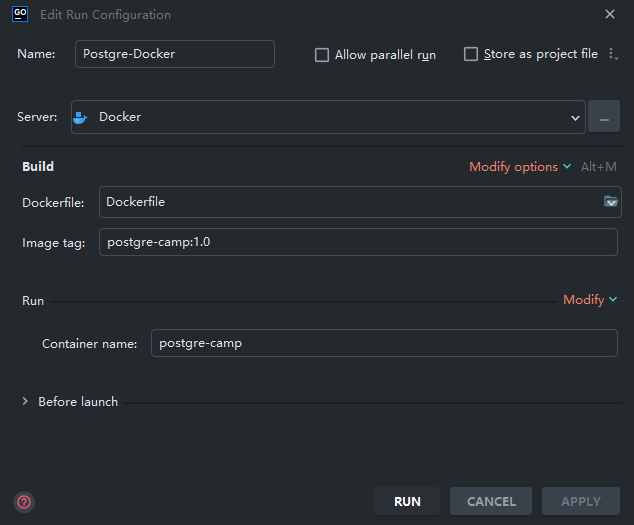
Task: Click the Container name label
Action: coord(89,344)
